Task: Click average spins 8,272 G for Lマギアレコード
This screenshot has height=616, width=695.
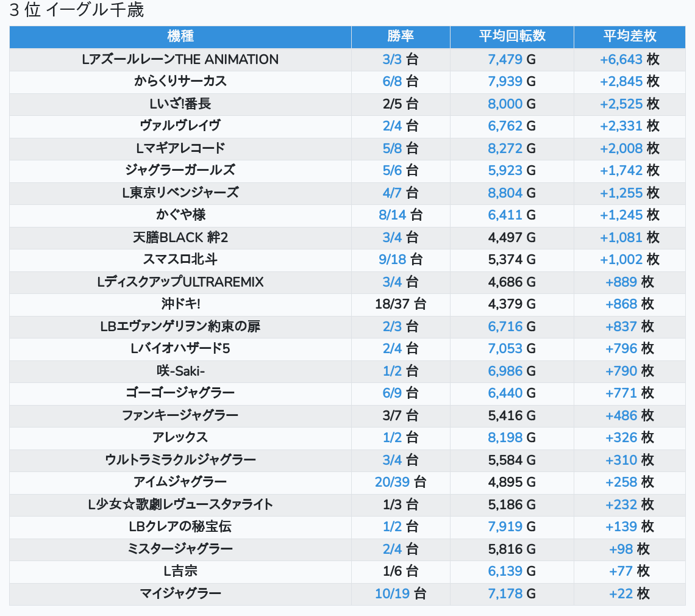Action: (512, 148)
